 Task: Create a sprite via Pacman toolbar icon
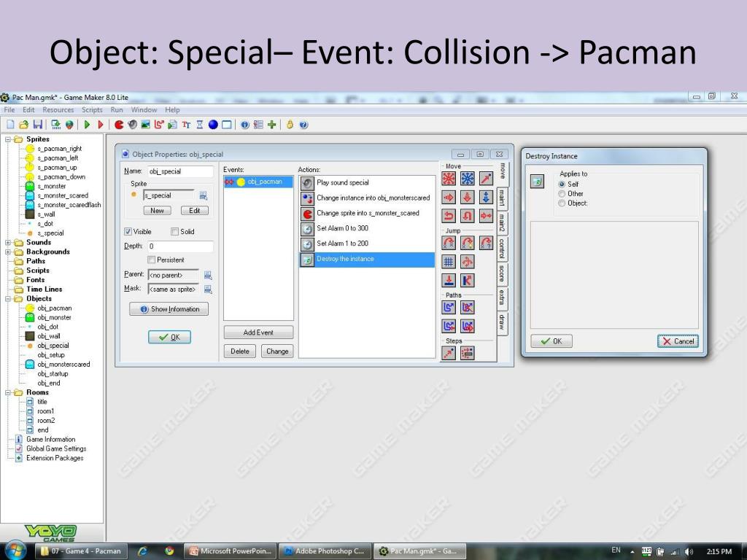[119, 125]
